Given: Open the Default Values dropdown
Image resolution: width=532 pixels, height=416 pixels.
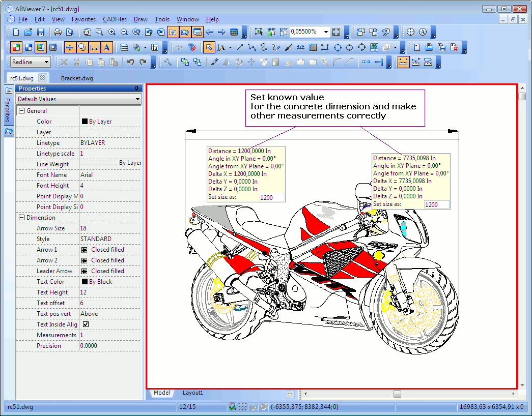Looking at the screenshot, I should click(137, 99).
